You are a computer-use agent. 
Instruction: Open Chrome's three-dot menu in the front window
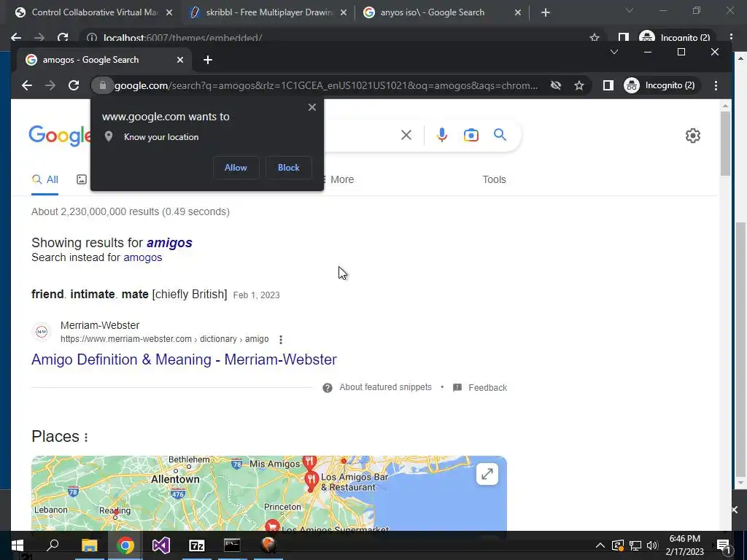pos(716,86)
